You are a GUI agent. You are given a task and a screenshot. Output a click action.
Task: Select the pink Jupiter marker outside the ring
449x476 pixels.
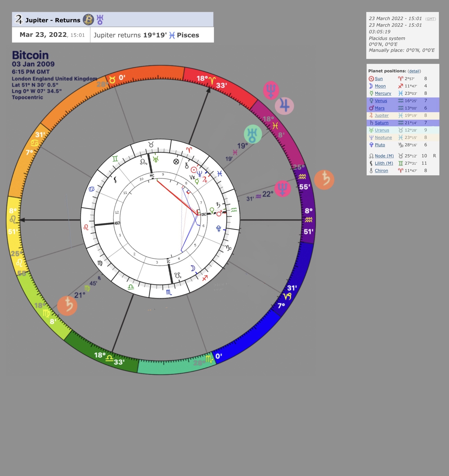point(284,106)
